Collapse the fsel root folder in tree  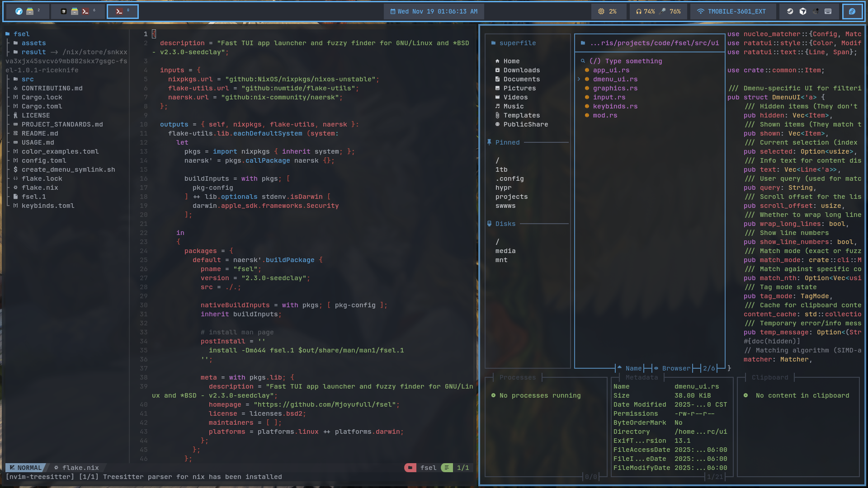(x=21, y=34)
